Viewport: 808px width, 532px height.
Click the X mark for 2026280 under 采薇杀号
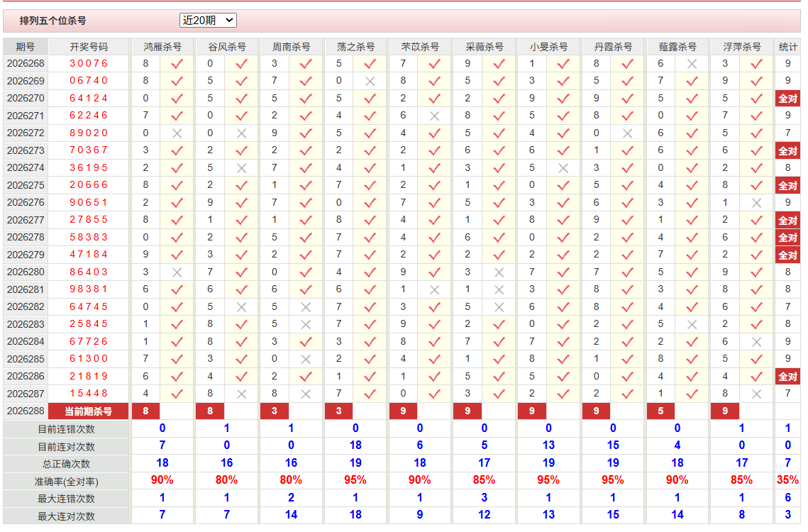[499, 272]
